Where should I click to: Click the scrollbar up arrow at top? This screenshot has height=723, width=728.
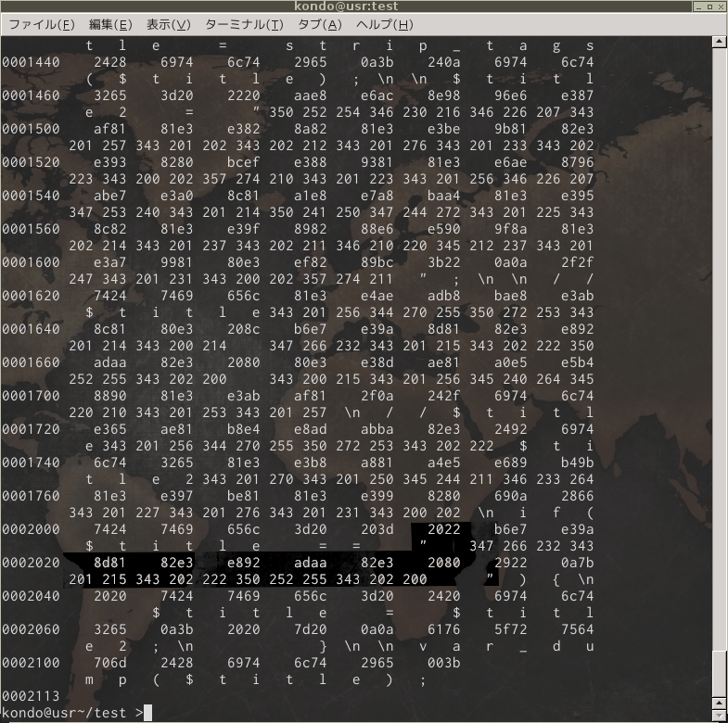720,43
